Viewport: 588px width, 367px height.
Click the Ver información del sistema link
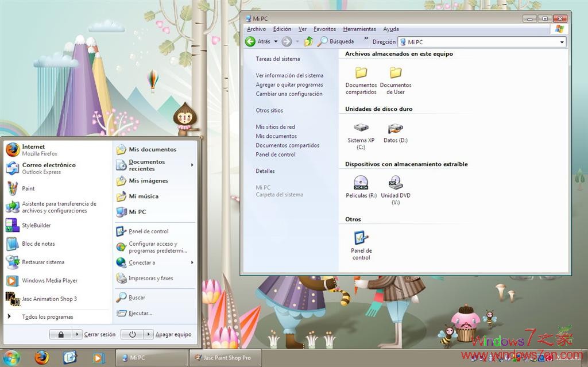tap(289, 75)
